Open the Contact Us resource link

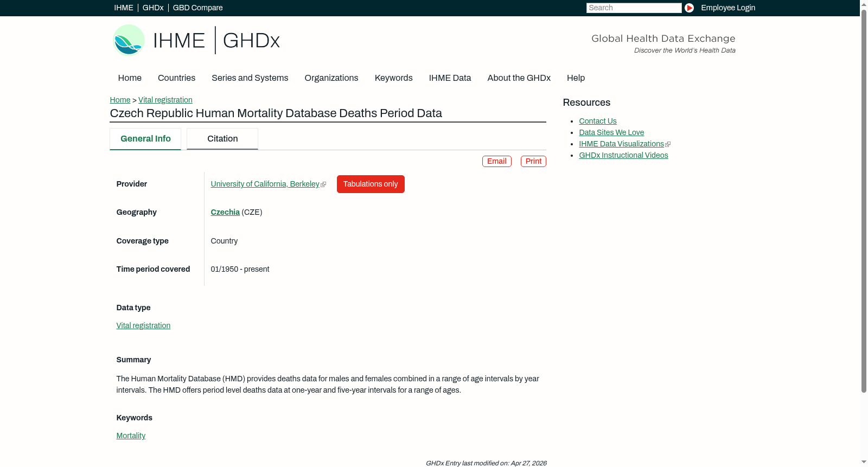pyautogui.click(x=598, y=121)
